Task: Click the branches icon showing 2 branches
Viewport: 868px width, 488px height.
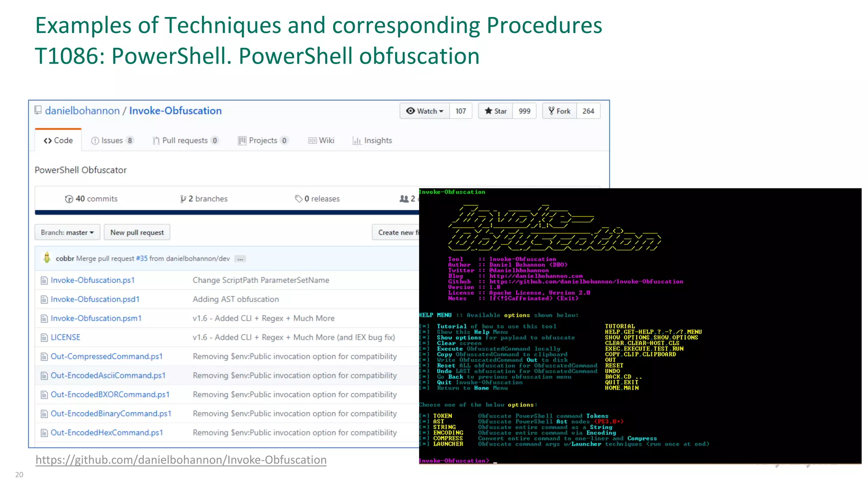Action: (183, 199)
